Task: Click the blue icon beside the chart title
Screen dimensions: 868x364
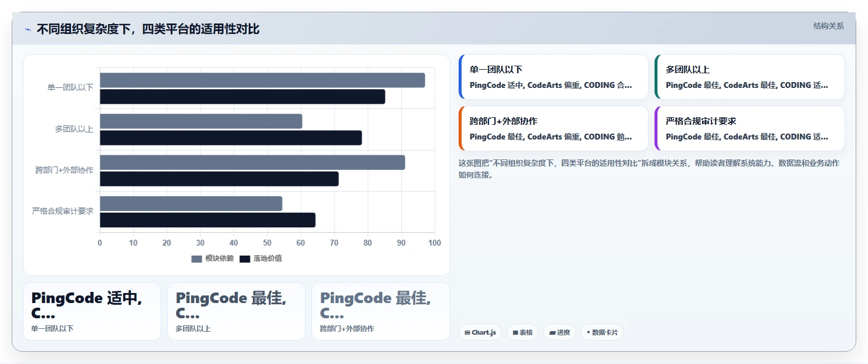Action: (28, 29)
